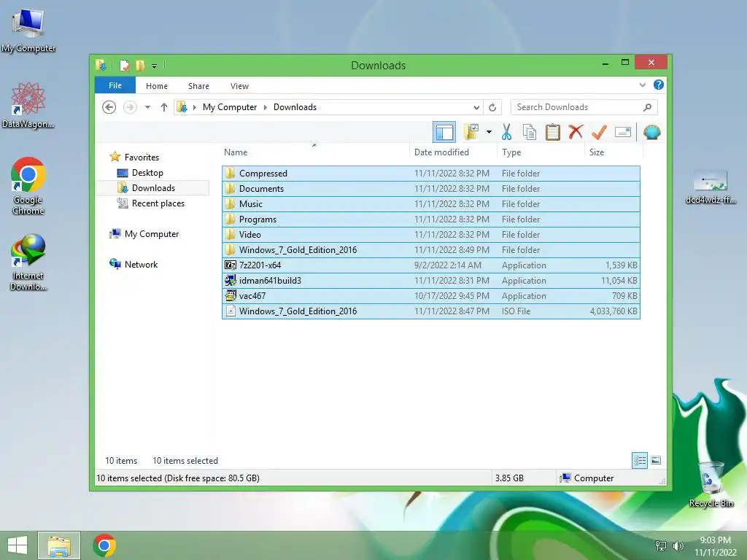The height and width of the screenshot is (560, 747).
Task: Copy selected items with the copy icon
Action: pyautogui.click(x=530, y=132)
